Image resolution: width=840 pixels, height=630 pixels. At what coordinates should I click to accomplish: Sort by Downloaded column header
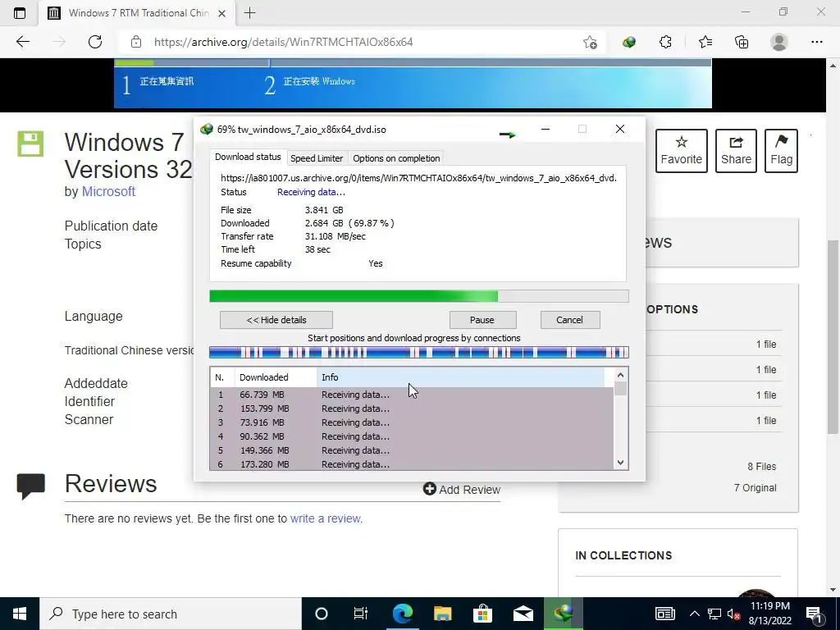(276, 377)
